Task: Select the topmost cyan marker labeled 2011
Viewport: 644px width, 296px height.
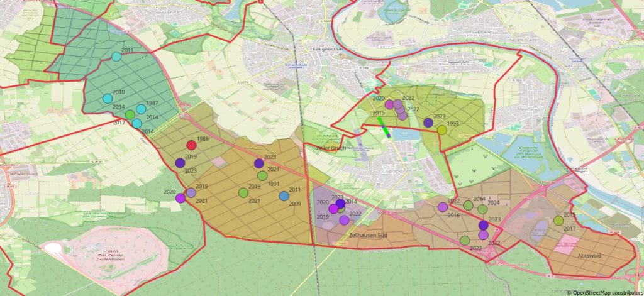Action: [x=116, y=57]
